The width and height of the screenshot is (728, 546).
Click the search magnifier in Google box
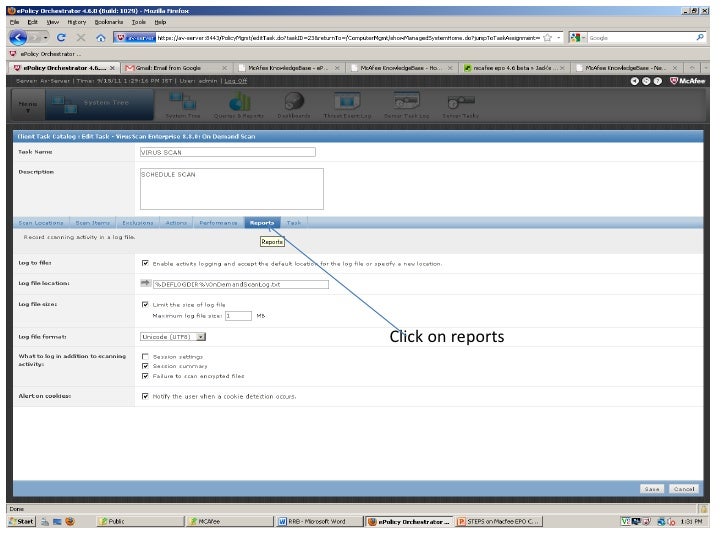[x=700, y=38]
